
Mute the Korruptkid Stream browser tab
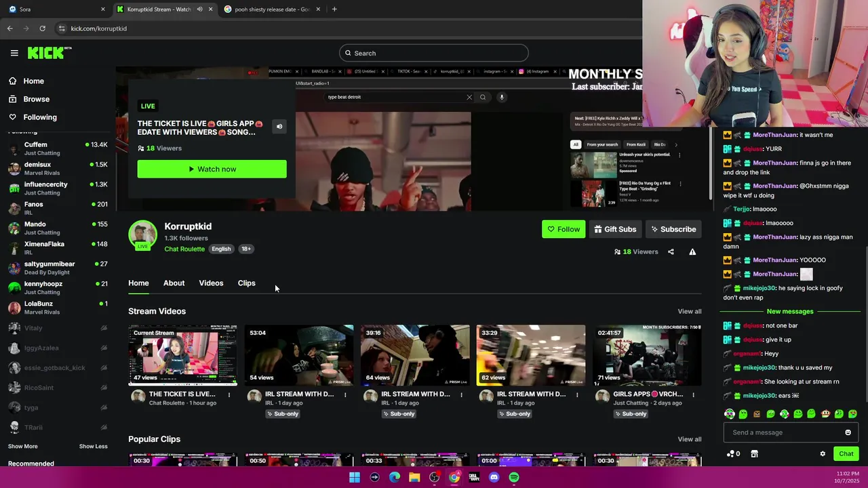199,9
